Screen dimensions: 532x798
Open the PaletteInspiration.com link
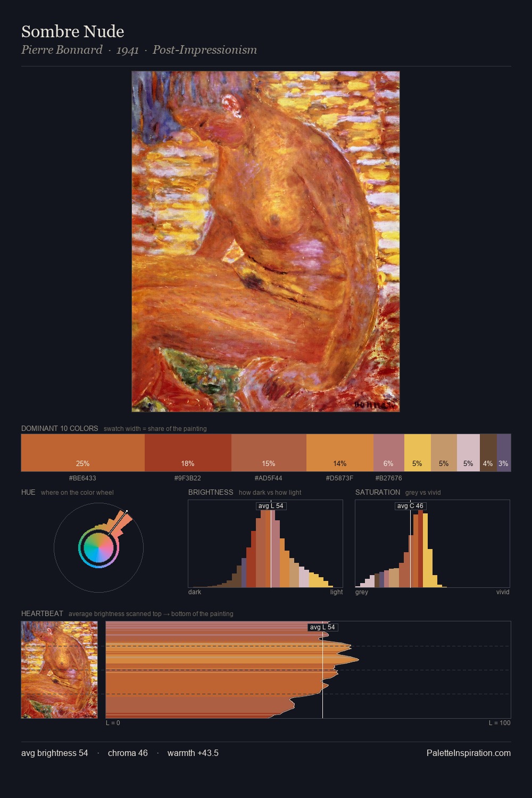(x=469, y=753)
